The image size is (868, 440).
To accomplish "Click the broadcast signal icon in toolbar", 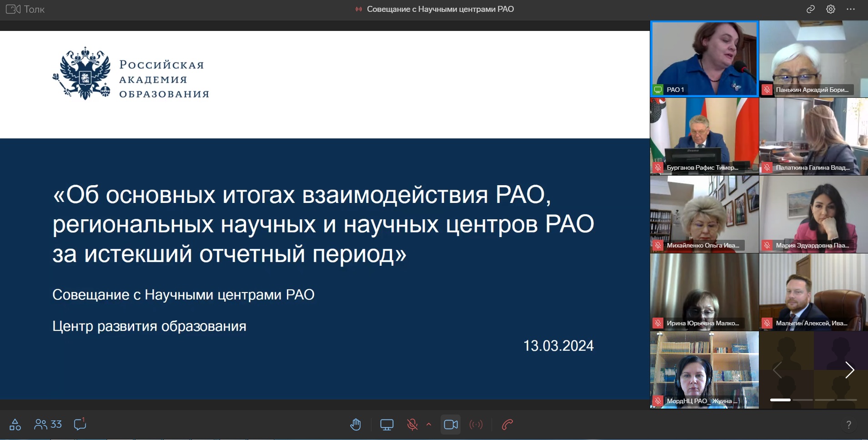I will point(476,425).
